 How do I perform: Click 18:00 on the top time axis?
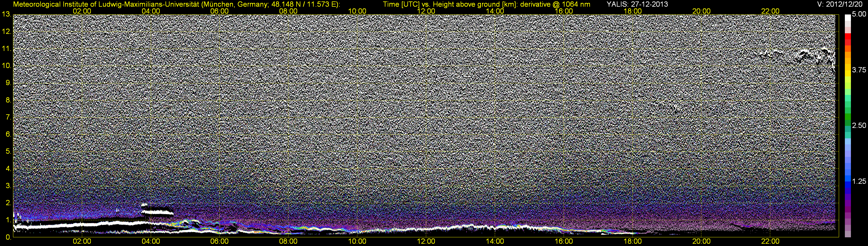point(633,11)
